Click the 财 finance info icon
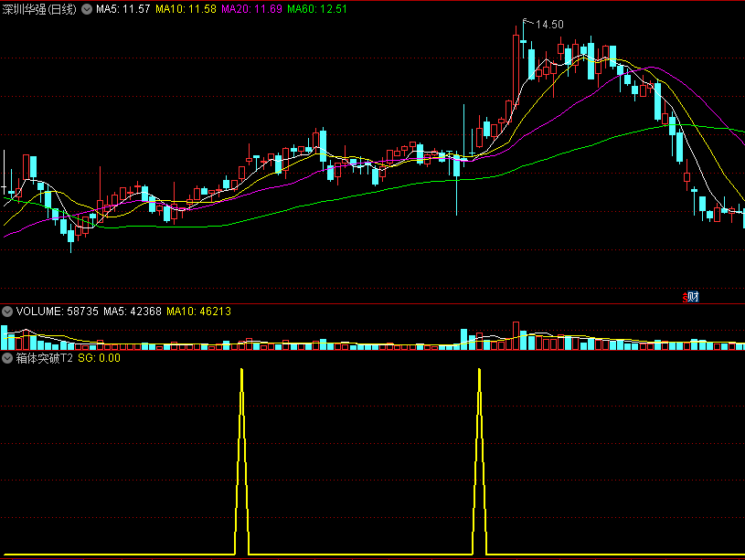Screen dimensions: 745x560 pos(691,297)
